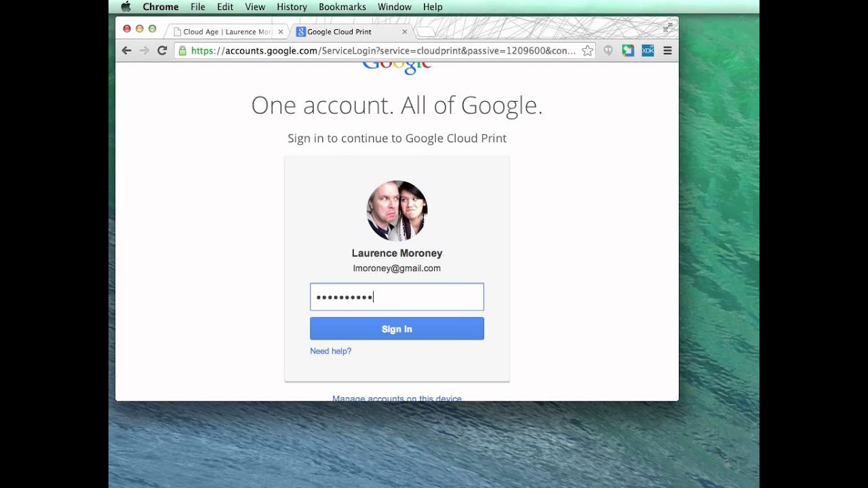Open the Help menu
The width and height of the screenshot is (868, 488).
pos(433,7)
